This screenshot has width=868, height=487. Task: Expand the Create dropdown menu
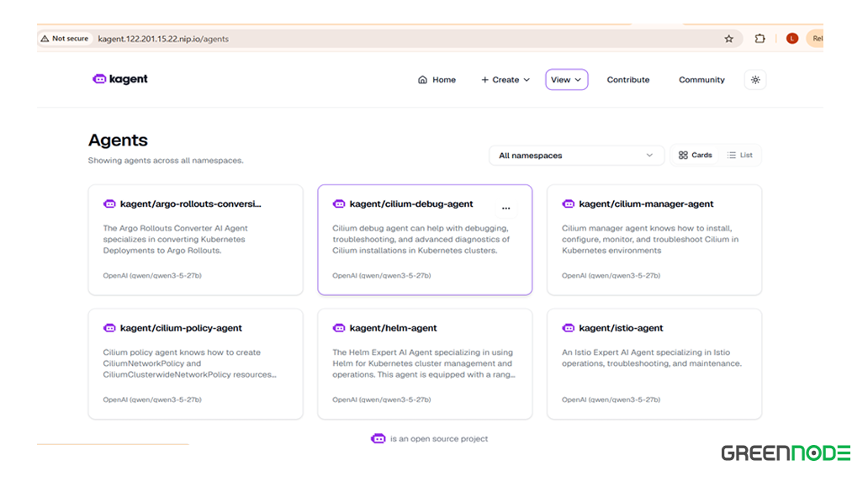(505, 80)
